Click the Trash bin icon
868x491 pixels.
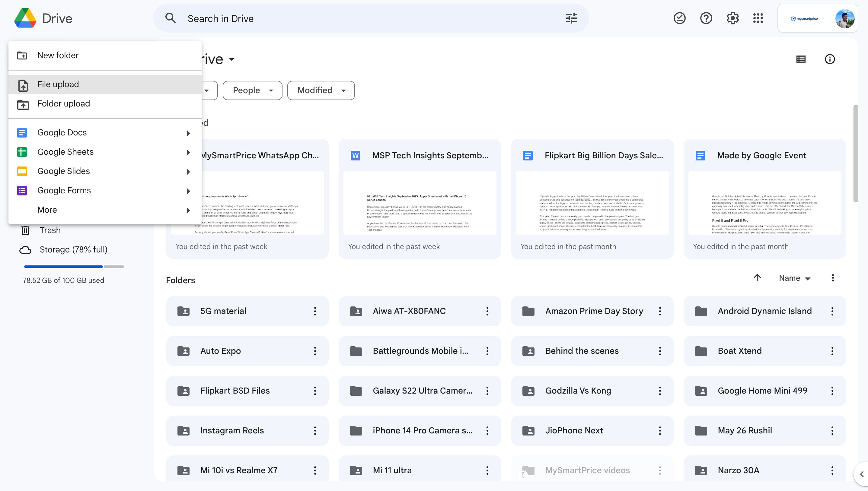coord(25,230)
